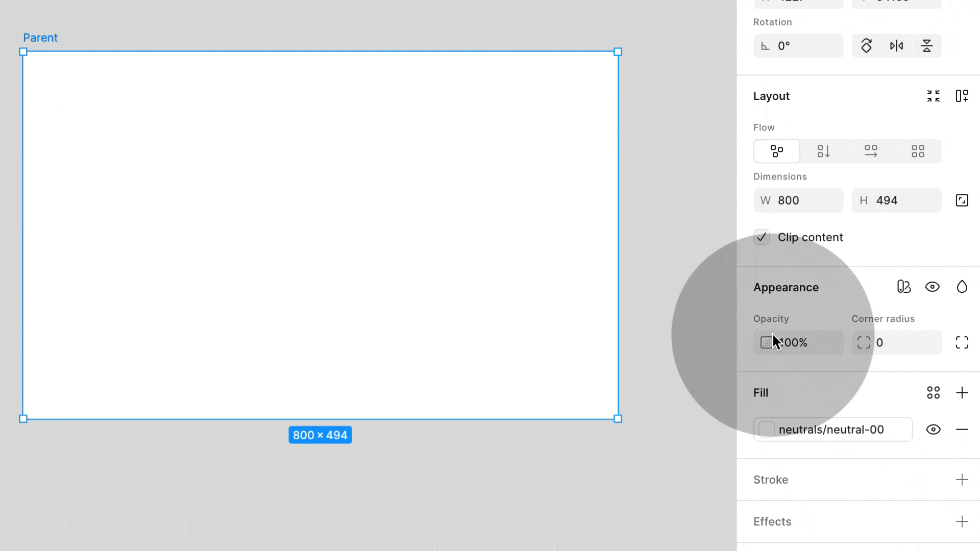Select horizontal wrap flow option
This screenshot has height=551, width=980.
click(871, 151)
